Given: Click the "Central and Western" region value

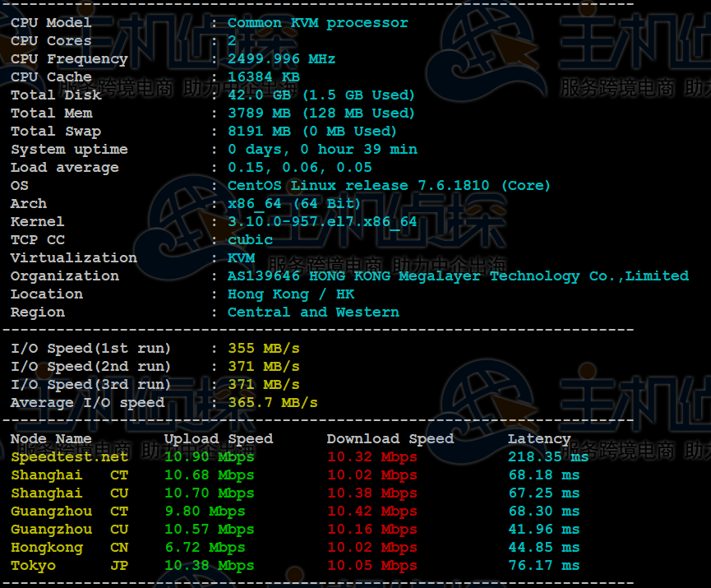Looking at the screenshot, I should 313,313.
